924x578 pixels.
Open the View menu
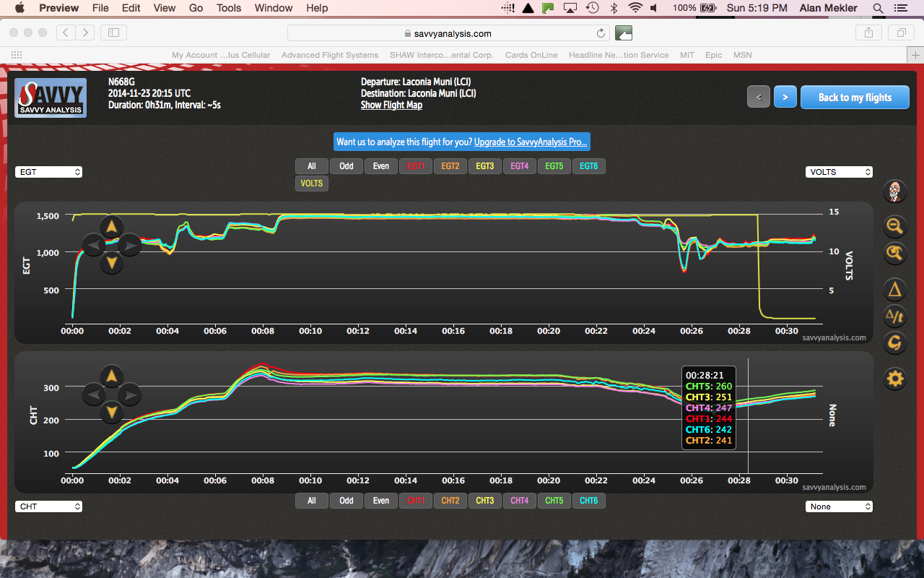(164, 8)
